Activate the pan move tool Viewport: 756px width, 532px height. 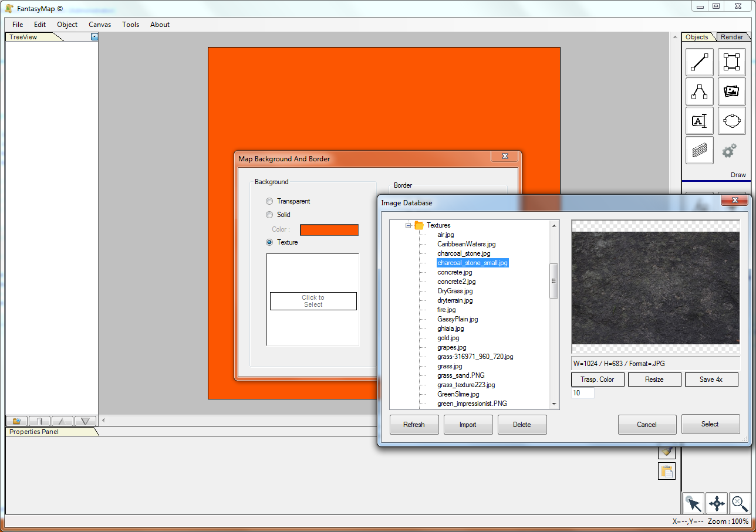click(716, 503)
